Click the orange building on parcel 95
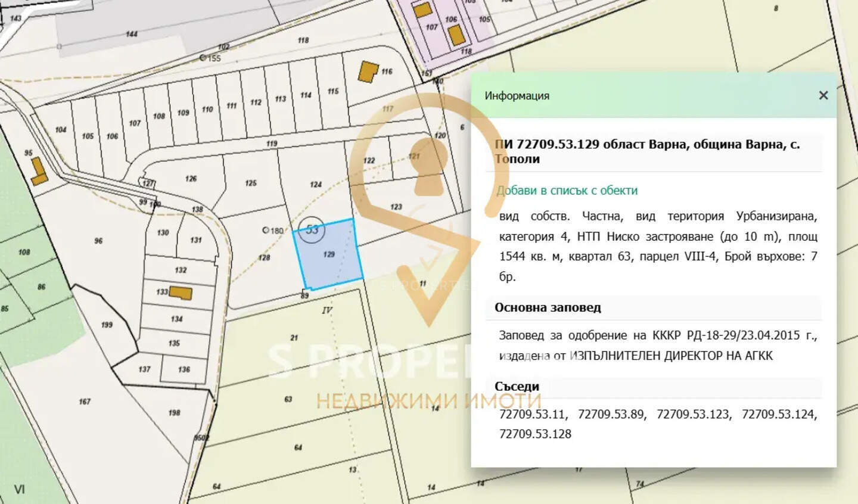Image resolution: width=858 pixels, height=504 pixels. point(39,171)
